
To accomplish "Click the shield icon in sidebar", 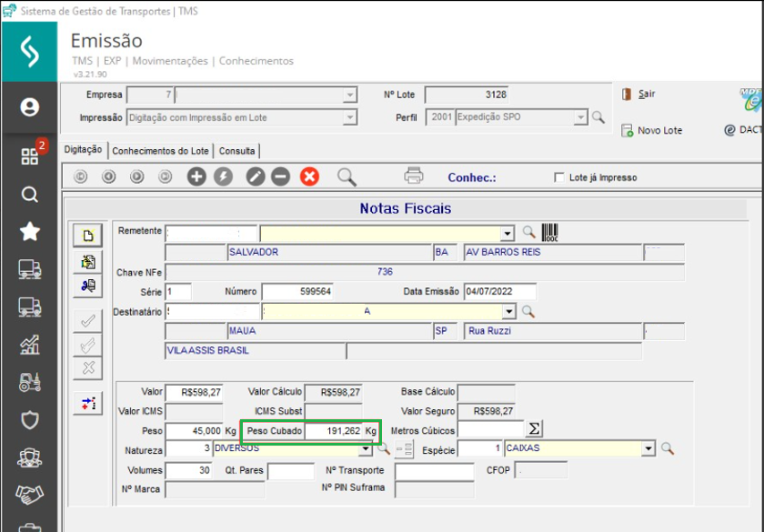I will (29, 420).
